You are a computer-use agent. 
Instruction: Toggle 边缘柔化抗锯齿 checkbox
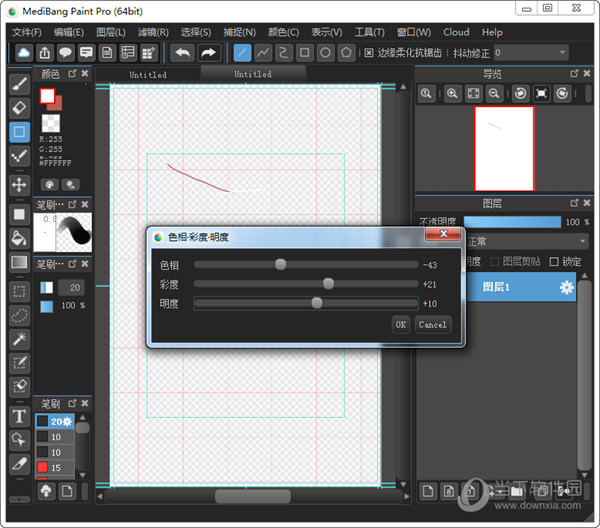click(369, 53)
